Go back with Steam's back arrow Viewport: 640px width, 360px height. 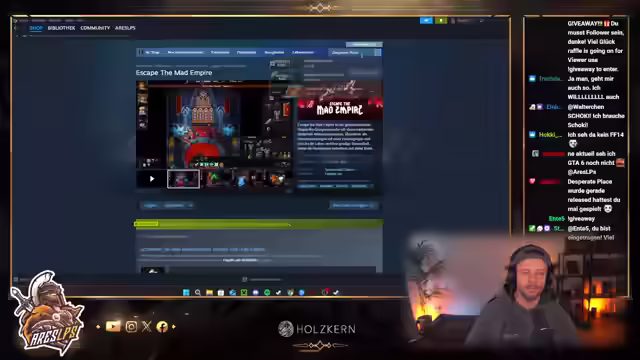click(16, 28)
